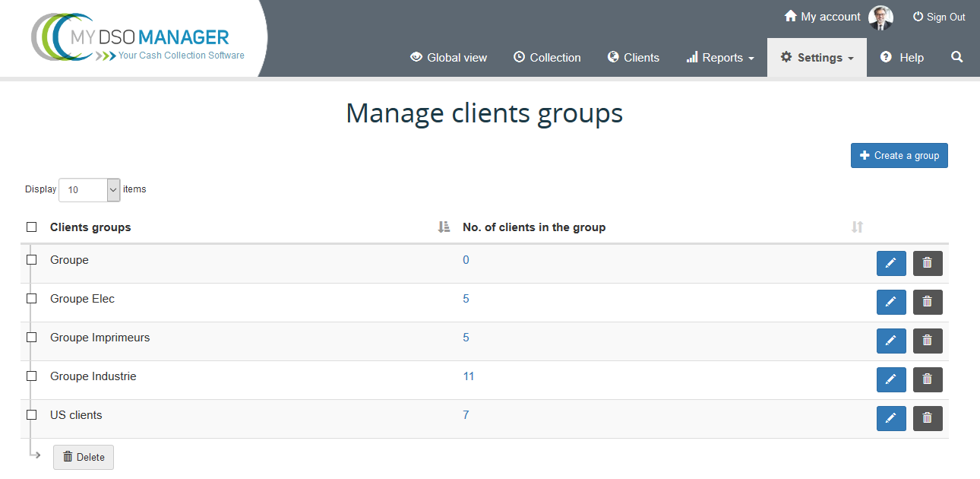Image resolution: width=980 pixels, height=479 pixels.
Task: Sort by number of clients column icon
Action: click(857, 227)
